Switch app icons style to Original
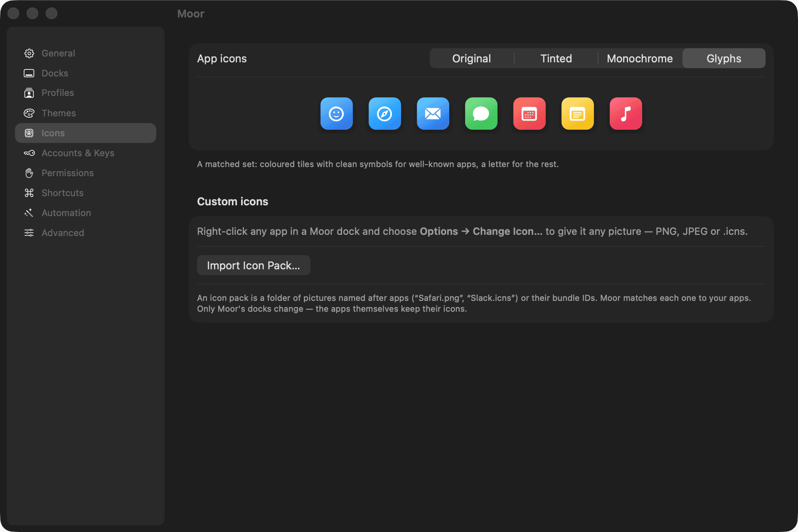This screenshot has height=532, width=798. [x=472, y=58]
